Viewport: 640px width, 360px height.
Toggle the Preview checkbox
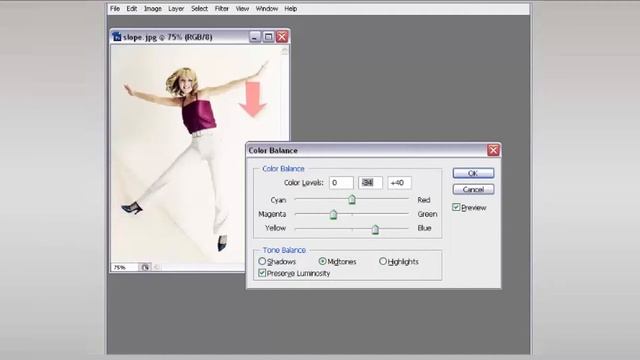coord(456,207)
